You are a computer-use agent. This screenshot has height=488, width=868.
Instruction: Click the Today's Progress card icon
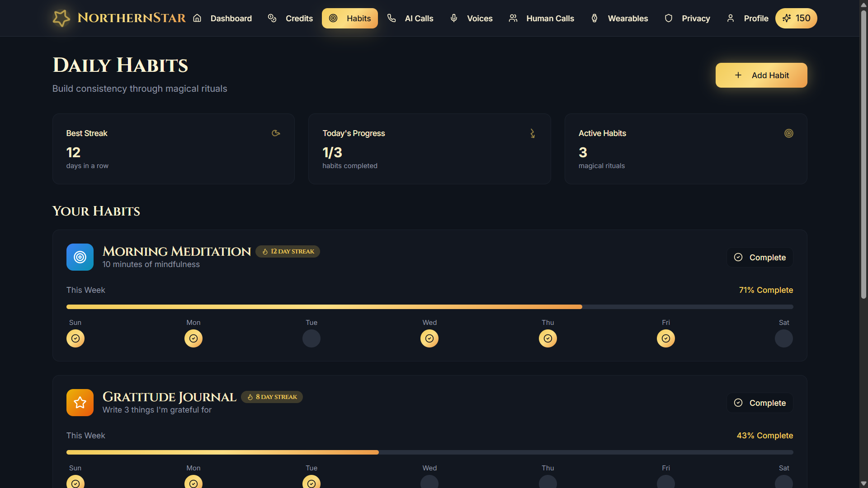tap(533, 133)
